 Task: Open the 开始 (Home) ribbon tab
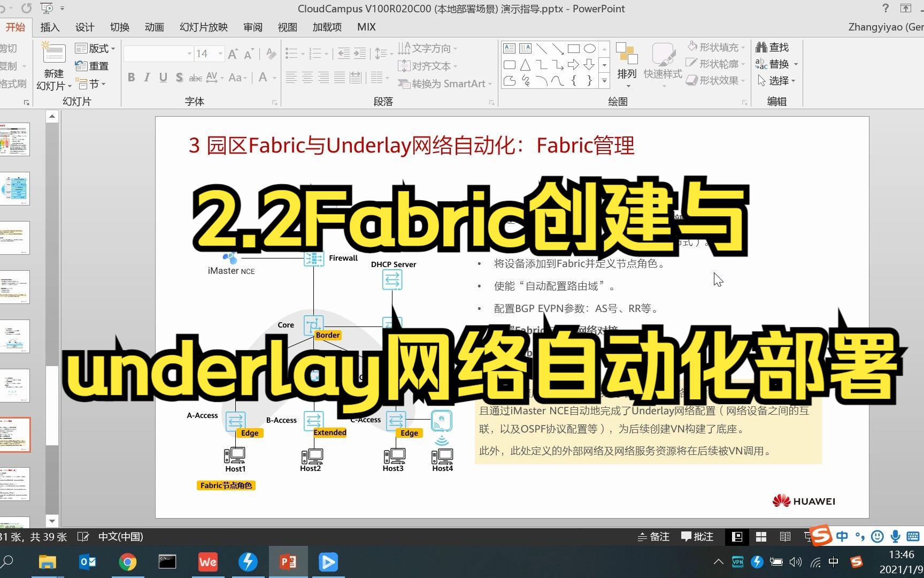click(15, 27)
